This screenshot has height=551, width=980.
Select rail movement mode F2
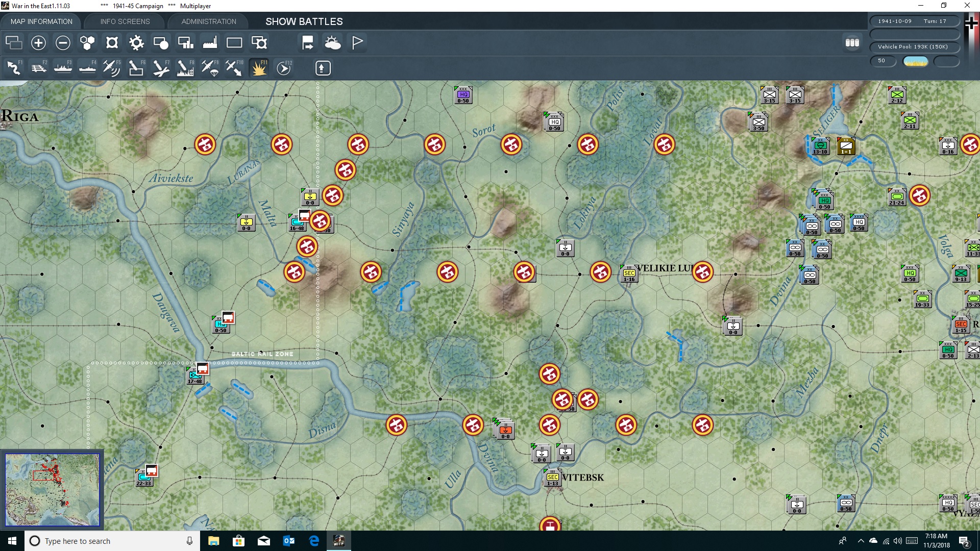(39, 68)
